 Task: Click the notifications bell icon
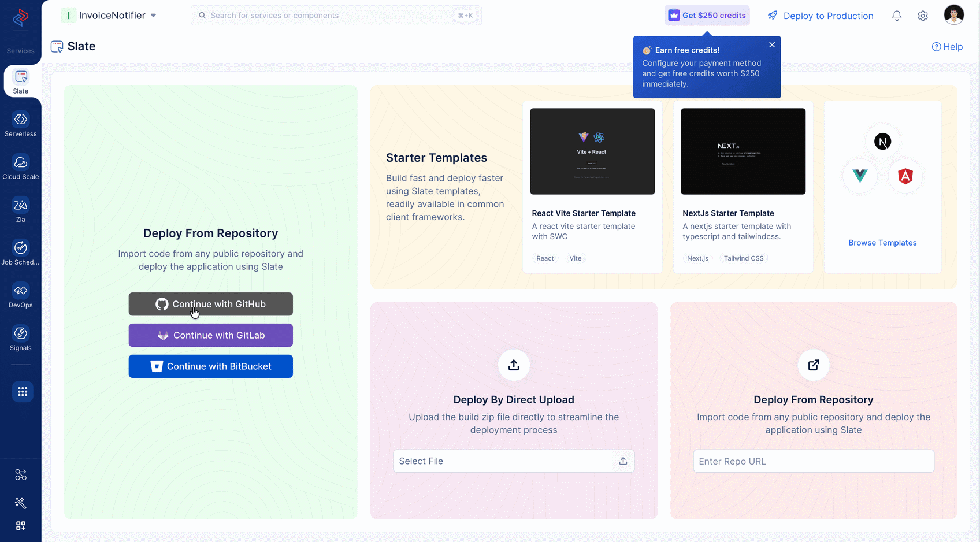pos(897,16)
